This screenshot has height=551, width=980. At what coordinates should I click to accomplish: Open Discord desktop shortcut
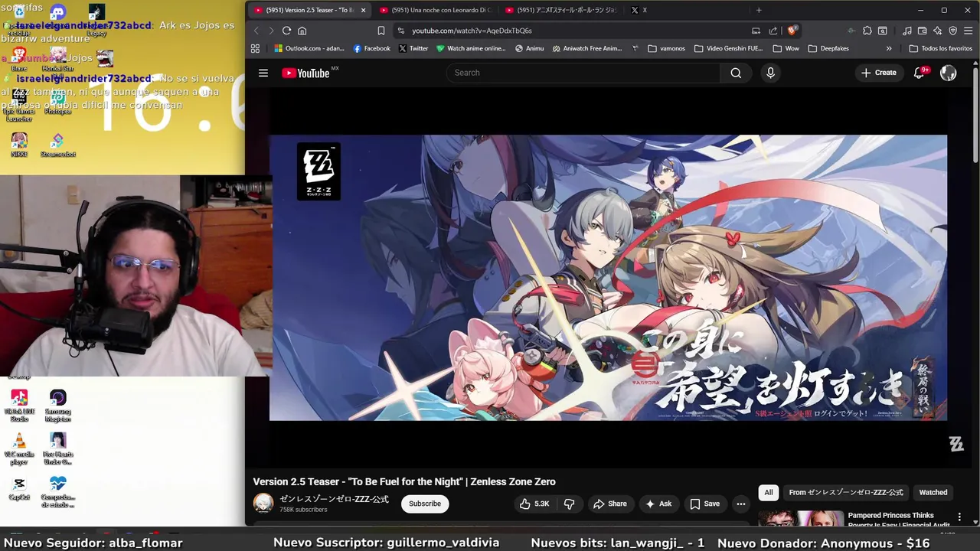tap(57, 14)
